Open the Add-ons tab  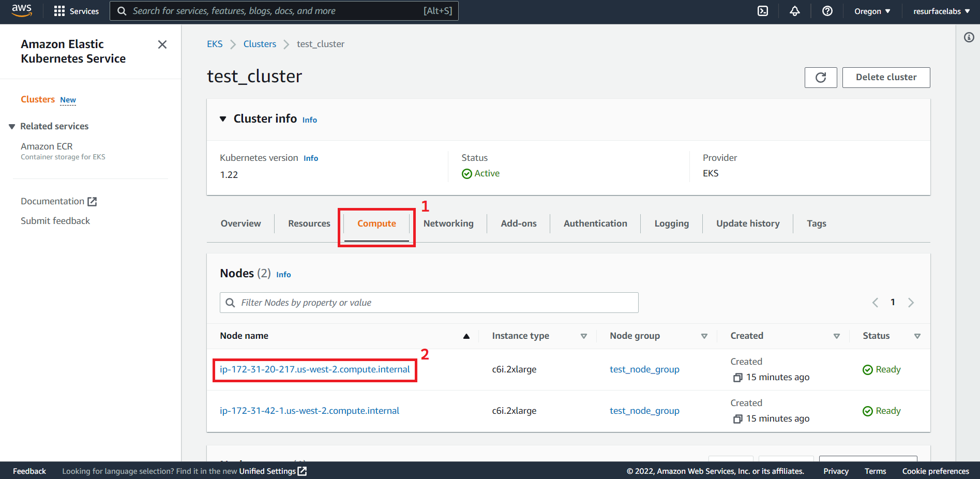point(519,223)
